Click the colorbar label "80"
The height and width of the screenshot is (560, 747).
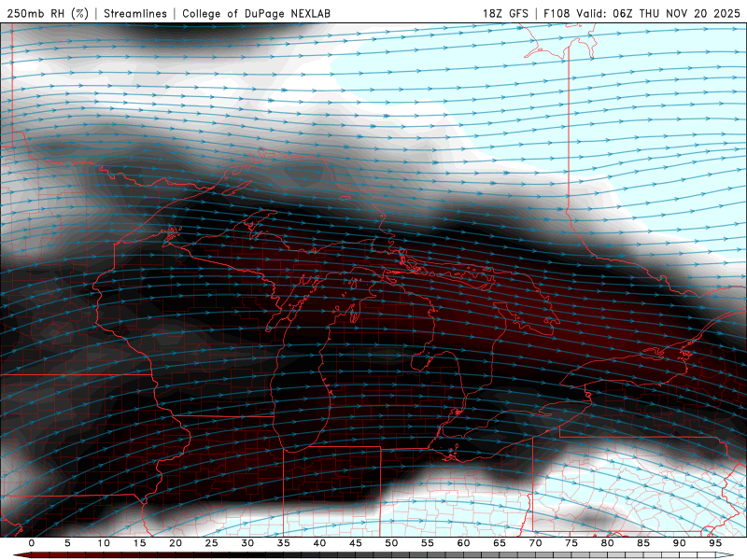coord(607,543)
